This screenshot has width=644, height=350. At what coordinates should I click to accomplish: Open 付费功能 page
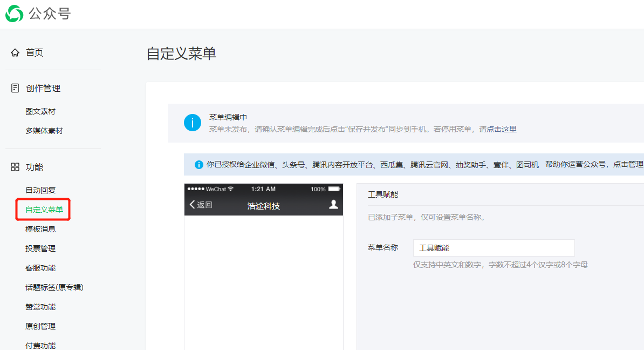pos(40,346)
